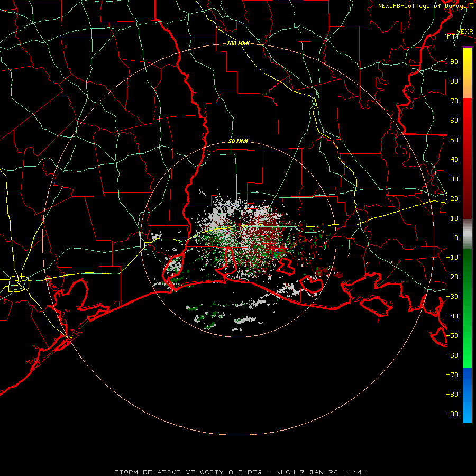The image size is (476, 476).
Task: Select the -60 value on velocity scale
Action: [x=452, y=355]
